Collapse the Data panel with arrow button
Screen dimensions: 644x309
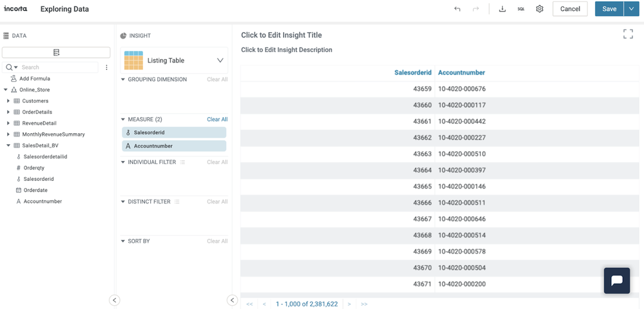coord(114,300)
